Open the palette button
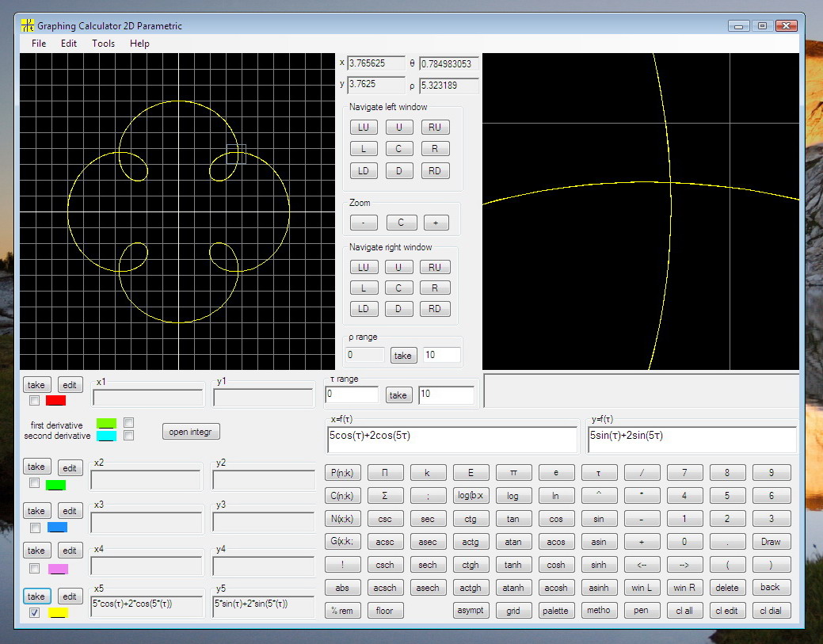This screenshot has height=644, width=823. point(556,611)
